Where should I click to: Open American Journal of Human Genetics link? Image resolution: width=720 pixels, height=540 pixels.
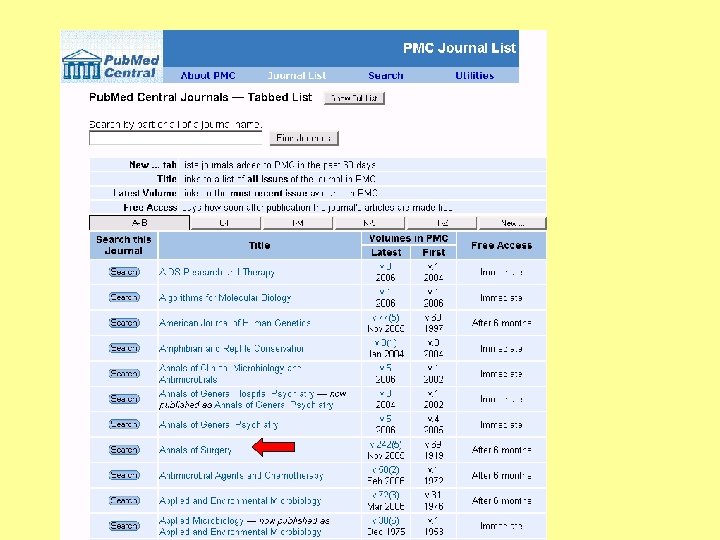coord(235,323)
